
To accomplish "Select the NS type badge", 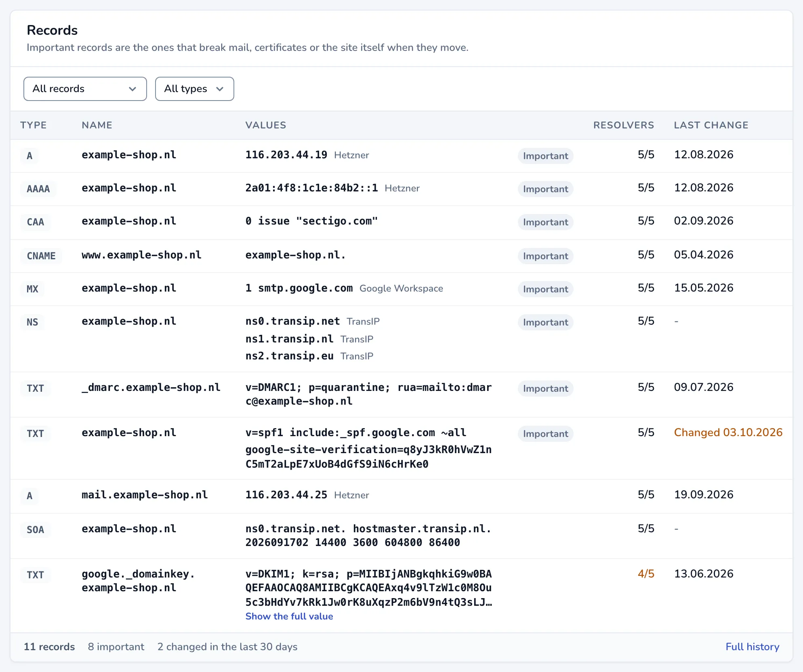I will (x=32, y=322).
